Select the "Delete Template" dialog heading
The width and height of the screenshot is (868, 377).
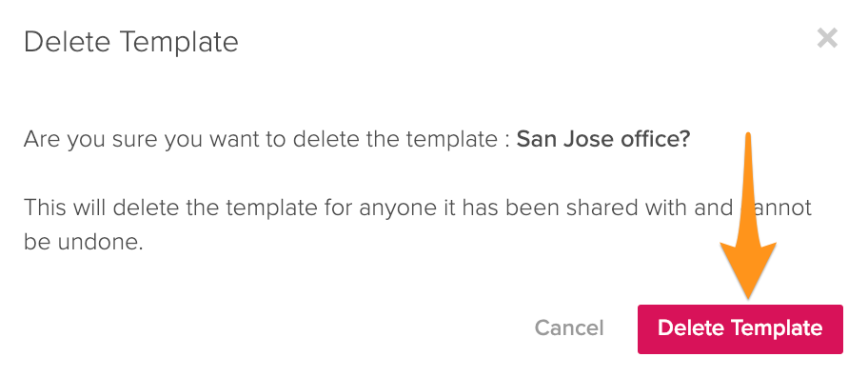coord(131,42)
